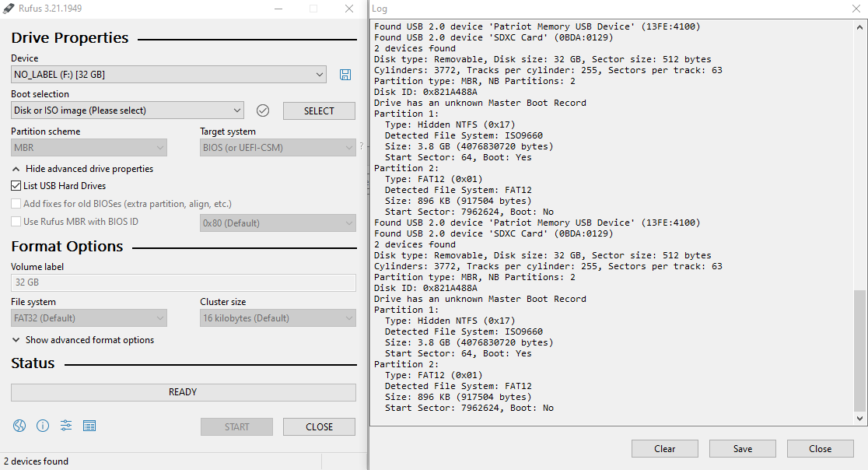Screen dimensions: 868x470
Task: Click the Log vertical scrollbar thumb
Action: 859,351
